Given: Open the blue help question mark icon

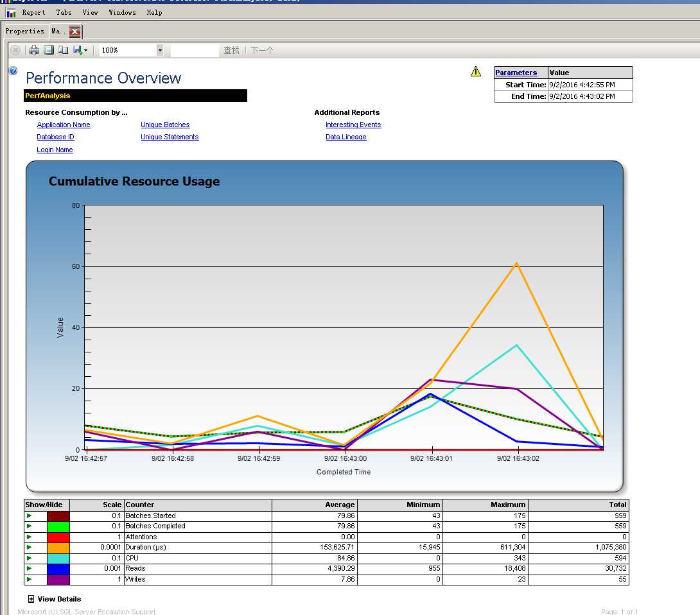Looking at the screenshot, I should (13, 70).
